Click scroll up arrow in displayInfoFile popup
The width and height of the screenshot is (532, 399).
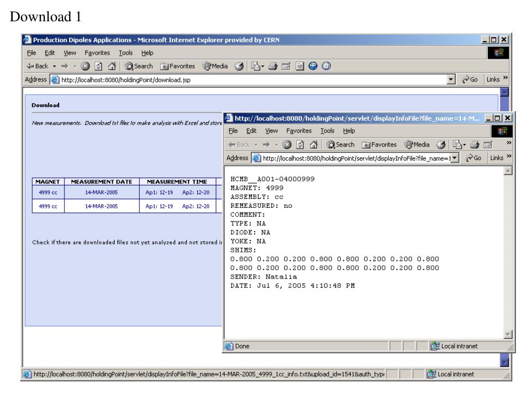[508, 170]
